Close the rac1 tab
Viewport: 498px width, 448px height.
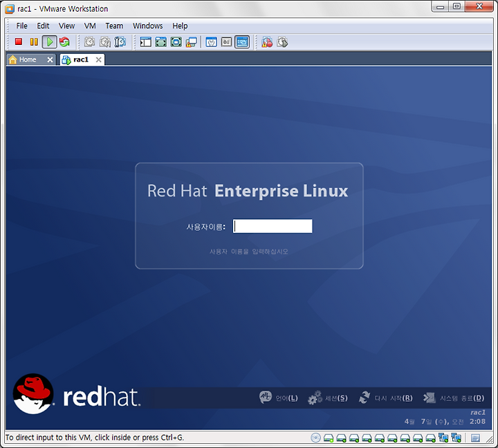99,59
